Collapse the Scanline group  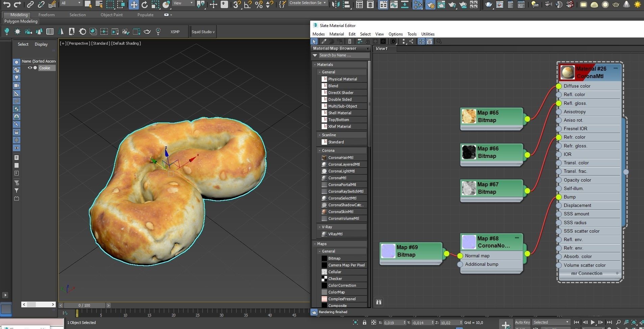320,135
